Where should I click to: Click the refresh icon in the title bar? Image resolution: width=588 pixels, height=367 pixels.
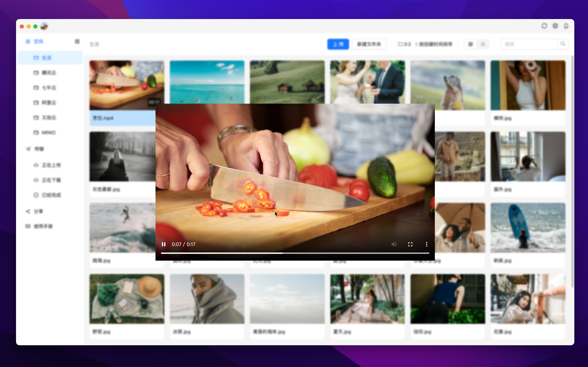[x=544, y=26]
